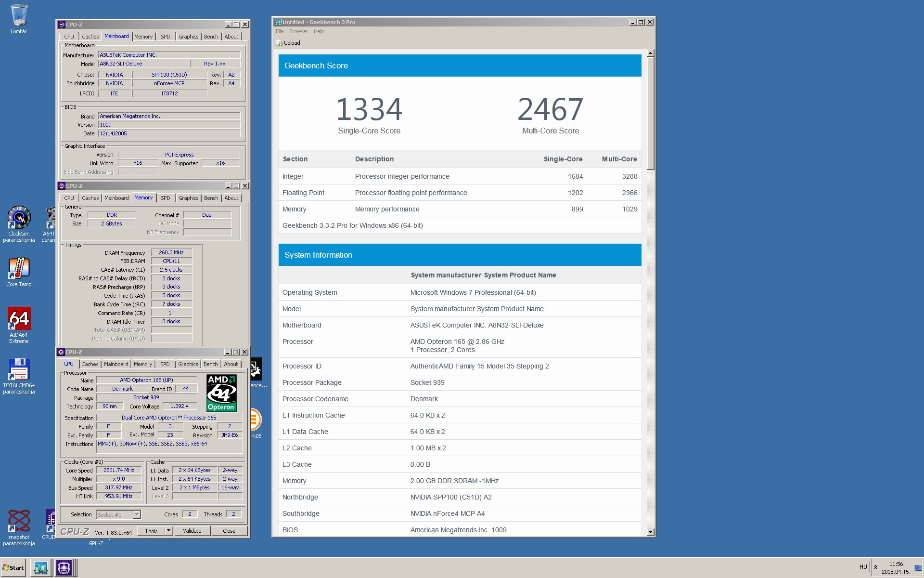The height and width of the screenshot is (578, 924).
Task: Open the File menu in Geekbench
Action: pyautogui.click(x=280, y=31)
